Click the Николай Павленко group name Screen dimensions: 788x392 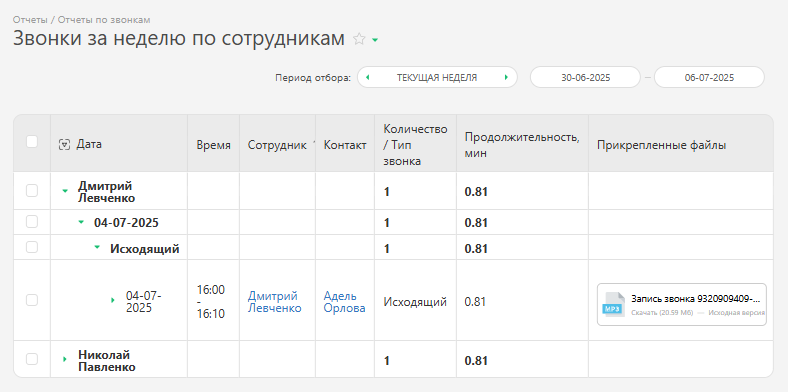pos(107,361)
